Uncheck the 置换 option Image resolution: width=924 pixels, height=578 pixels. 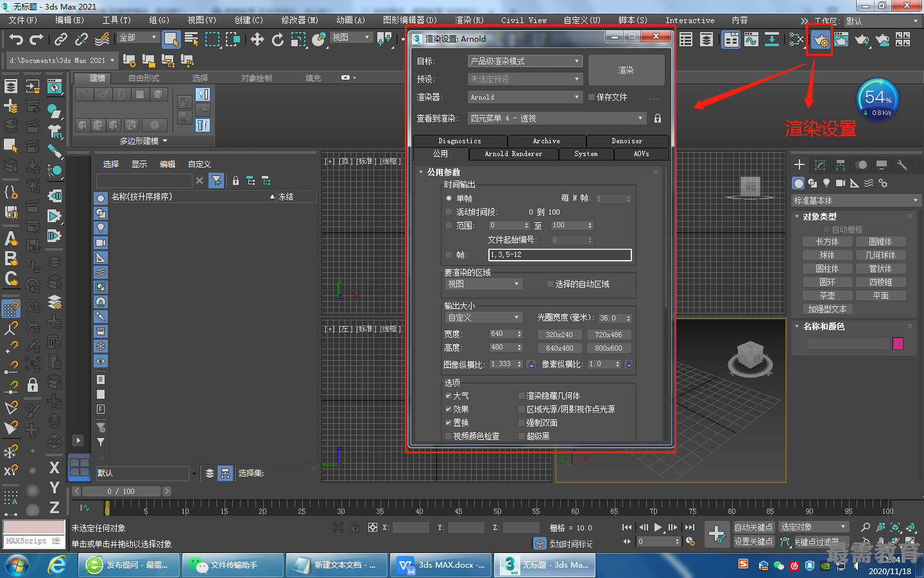(449, 423)
